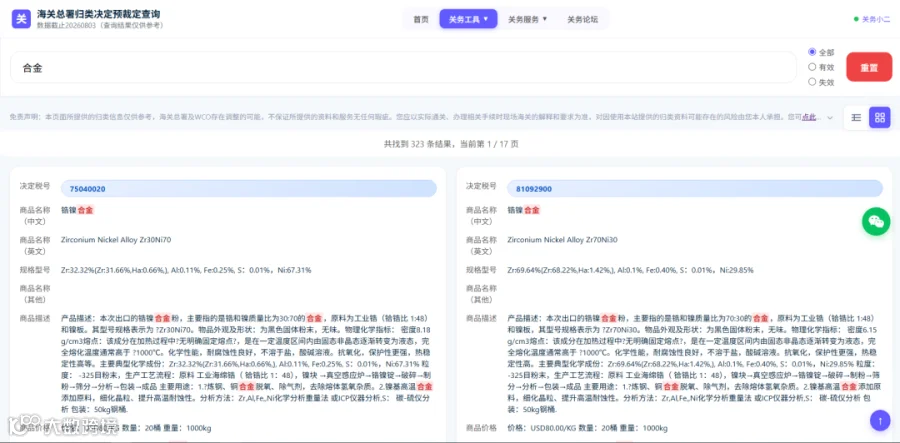Open the 点此 link in disclaimer
The image size is (900, 443).
tap(809, 117)
